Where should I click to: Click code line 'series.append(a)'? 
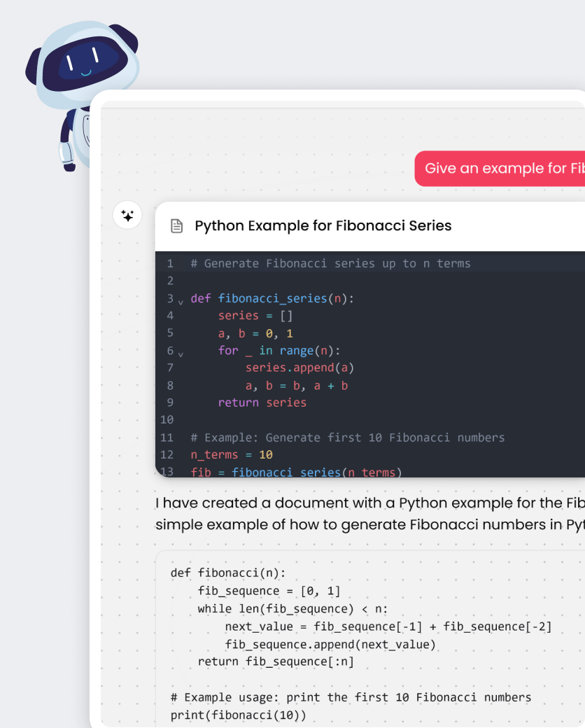click(x=299, y=367)
